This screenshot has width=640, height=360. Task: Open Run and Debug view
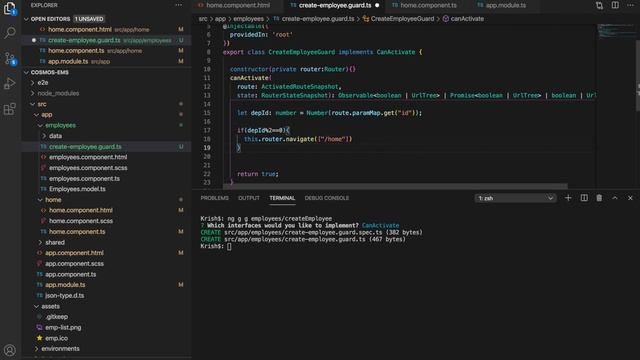[9, 83]
